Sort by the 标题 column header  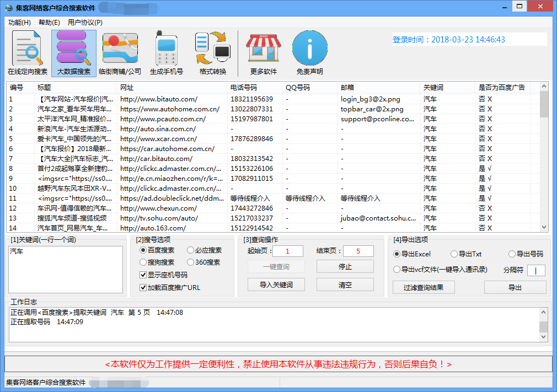tap(76, 87)
